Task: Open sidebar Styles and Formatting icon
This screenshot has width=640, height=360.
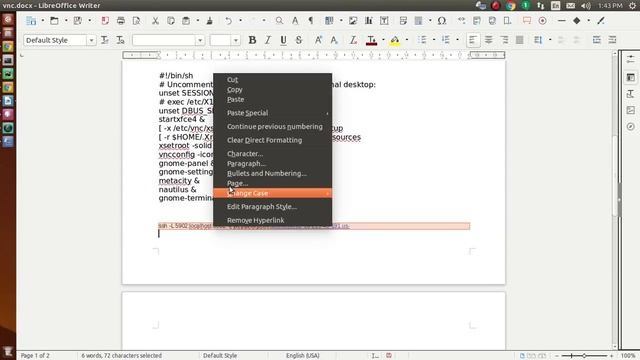Action: 631,94
